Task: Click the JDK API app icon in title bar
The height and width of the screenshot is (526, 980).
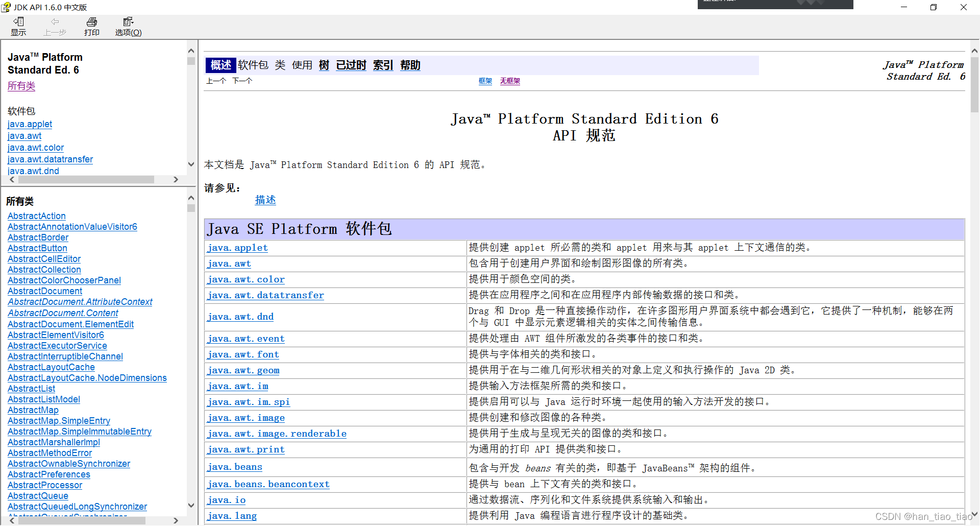Action: 6,7
